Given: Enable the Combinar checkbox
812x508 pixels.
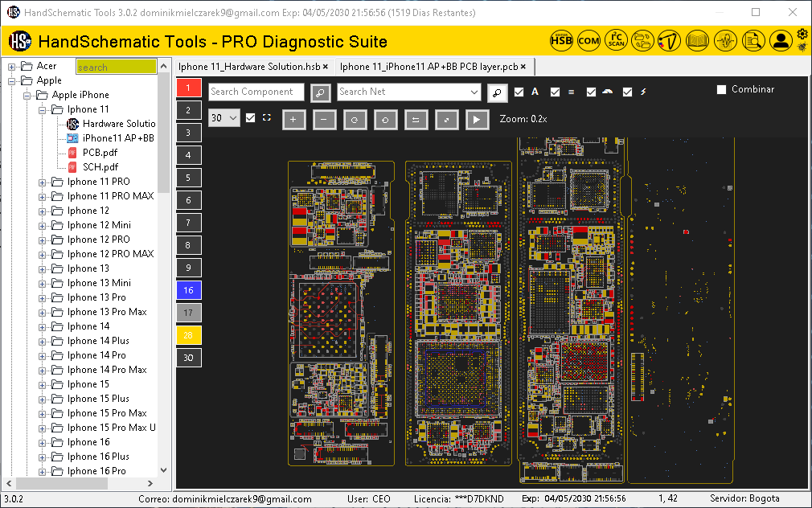Looking at the screenshot, I should 721,89.
